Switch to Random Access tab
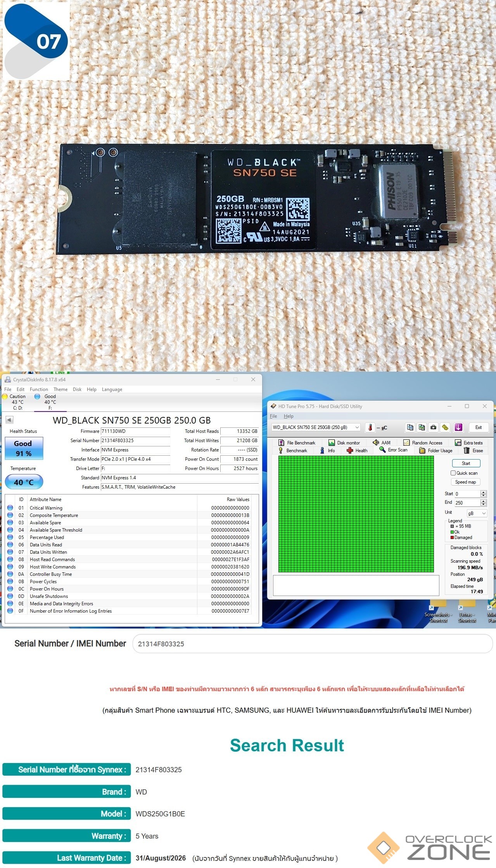This screenshot has width=496, height=868. [423, 443]
